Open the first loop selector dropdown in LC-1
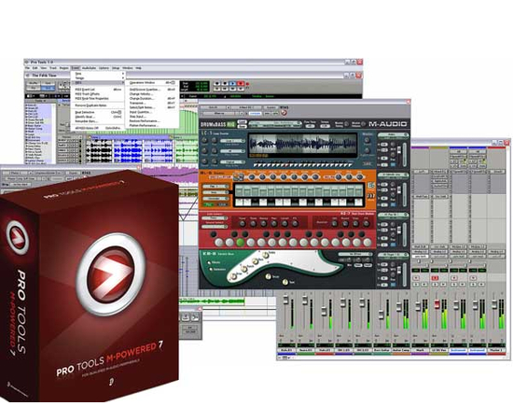 click(x=232, y=141)
